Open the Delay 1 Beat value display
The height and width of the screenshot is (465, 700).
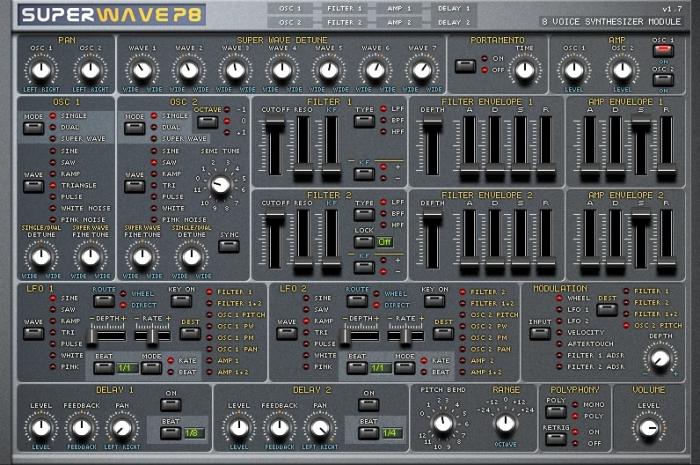pos(190,432)
